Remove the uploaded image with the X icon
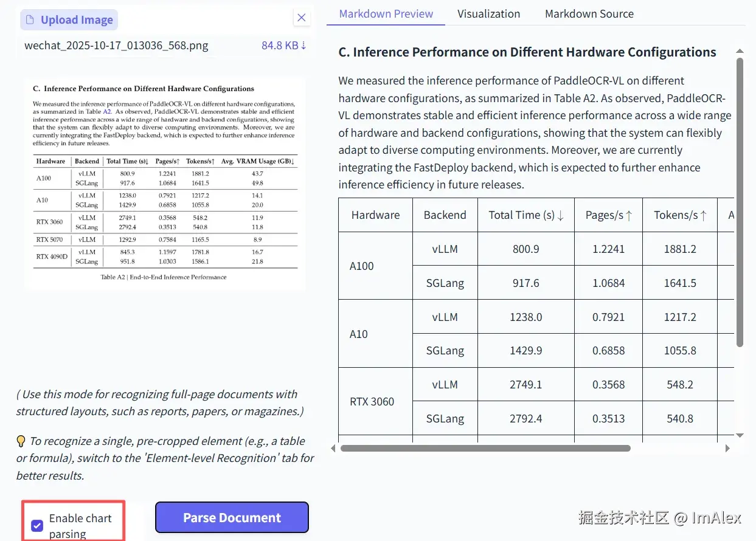This screenshot has height=541, width=756. [301, 18]
